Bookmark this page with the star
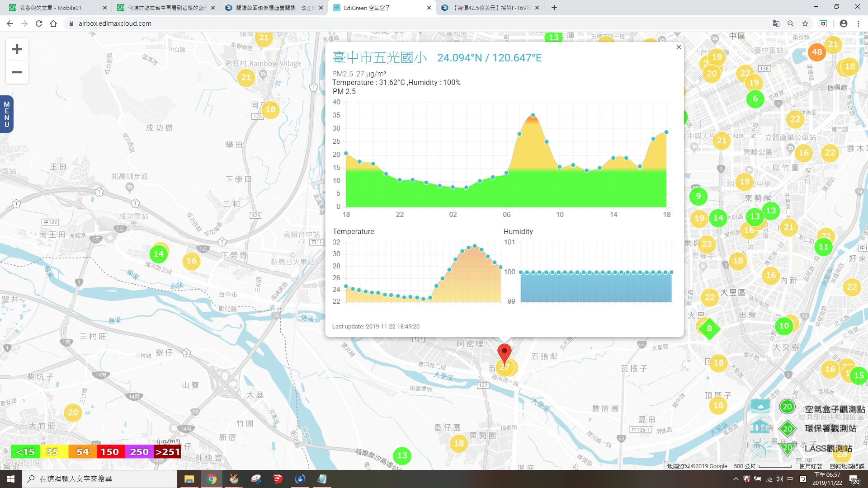 tap(805, 23)
